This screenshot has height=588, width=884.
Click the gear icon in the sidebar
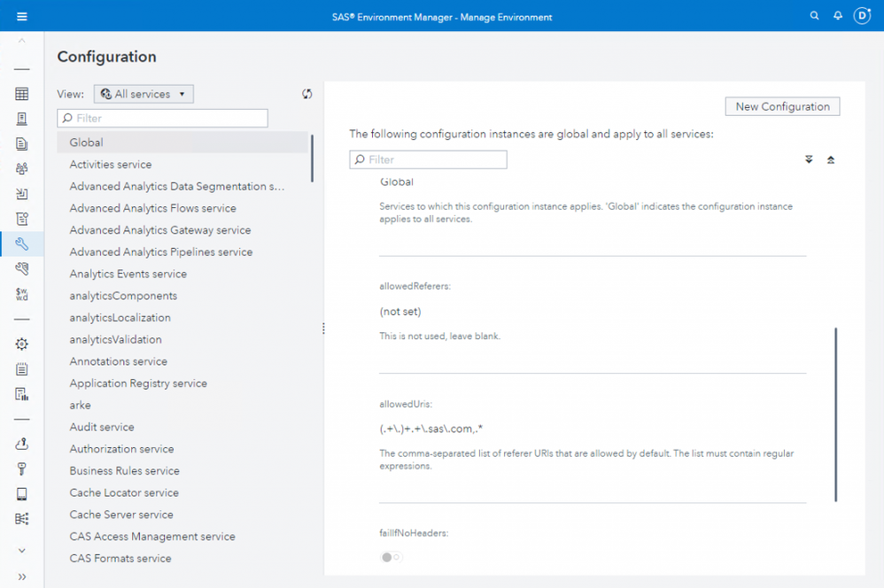click(x=22, y=344)
